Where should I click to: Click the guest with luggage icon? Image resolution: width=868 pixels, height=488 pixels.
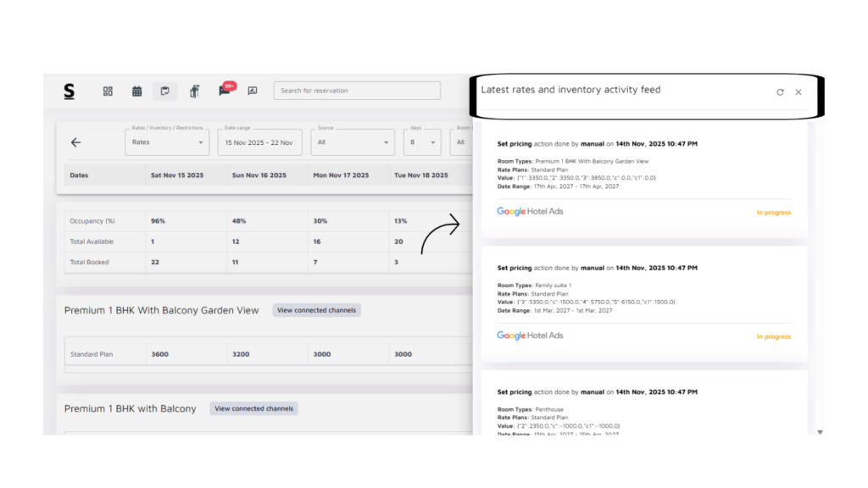click(x=194, y=91)
